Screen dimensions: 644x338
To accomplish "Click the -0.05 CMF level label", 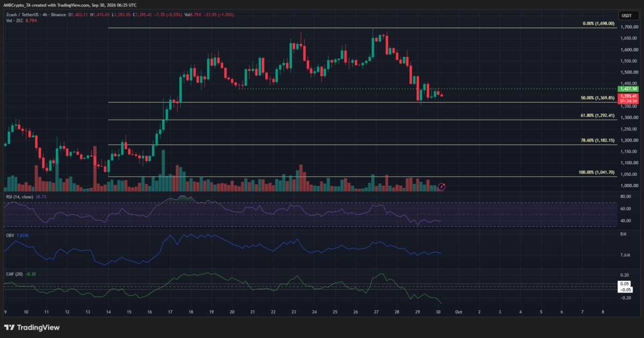I will coord(625,290).
